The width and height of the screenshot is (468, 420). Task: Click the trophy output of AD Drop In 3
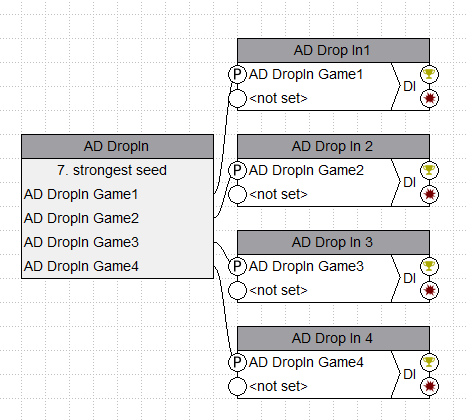[x=429, y=266]
